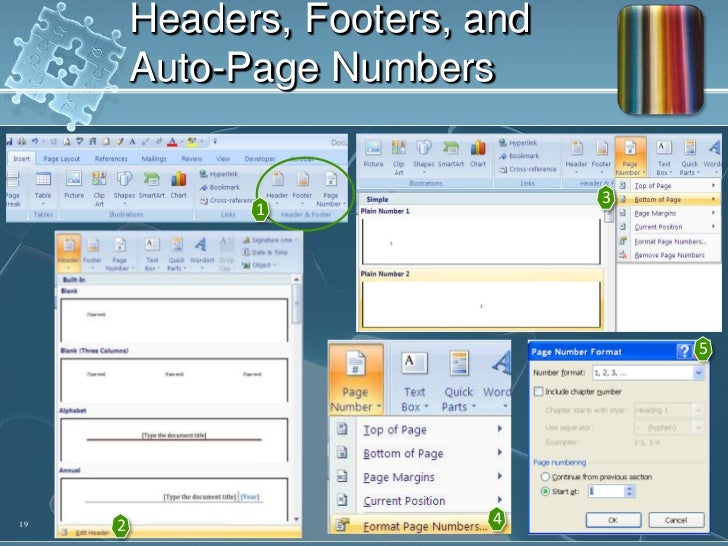The image size is (728, 546).
Task: Click Cancel in Page Number Format dialog
Action: coord(676,520)
